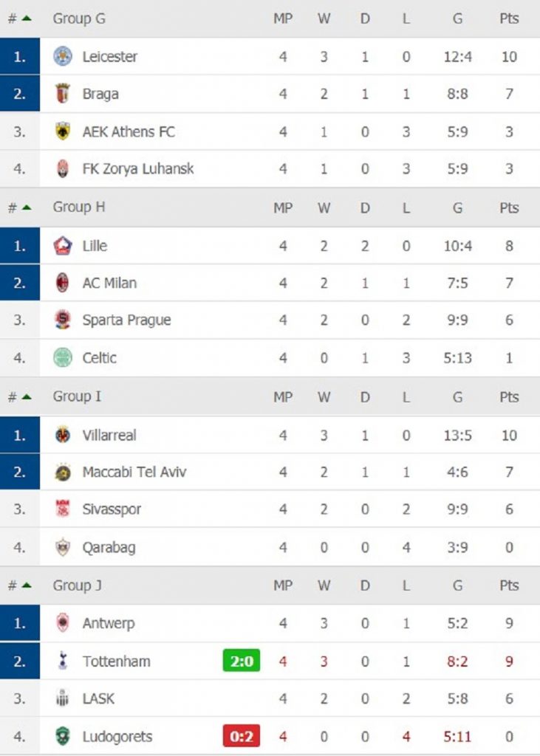This screenshot has width=540, height=756.
Task: Open the Sparta Prague team link
Action: [126, 320]
